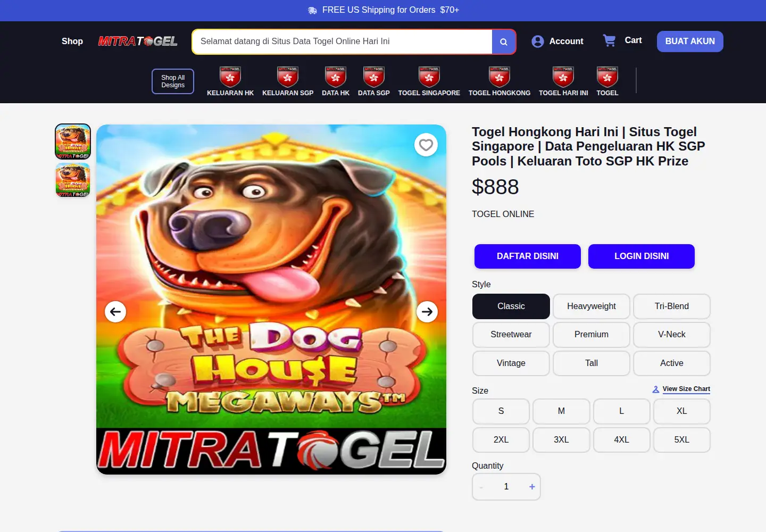Select the Heavyweight style option
The width and height of the screenshot is (766, 532).
coord(592,306)
